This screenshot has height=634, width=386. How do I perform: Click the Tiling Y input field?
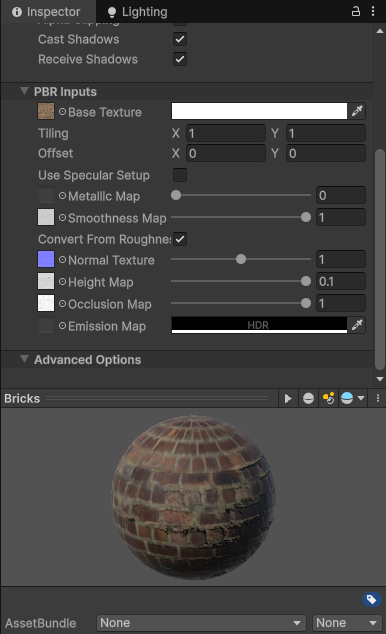(326, 133)
